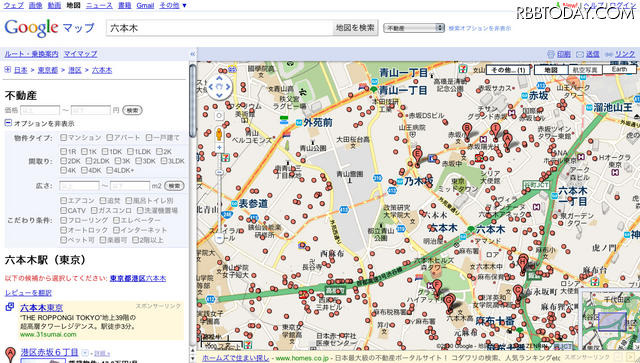Image resolution: width=640 pixels, height=363 pixels.
Task: Expand the その他 menu in top bar
Action: point(173,5)
